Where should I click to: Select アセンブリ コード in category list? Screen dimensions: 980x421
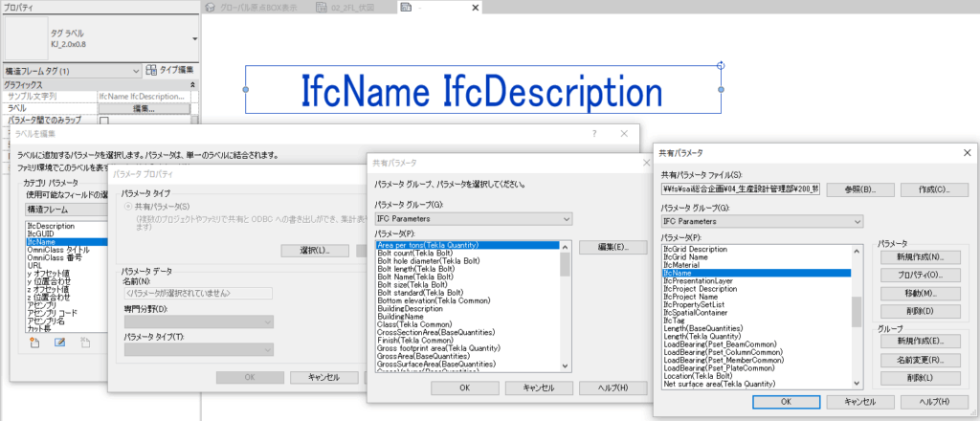(53, 312)
